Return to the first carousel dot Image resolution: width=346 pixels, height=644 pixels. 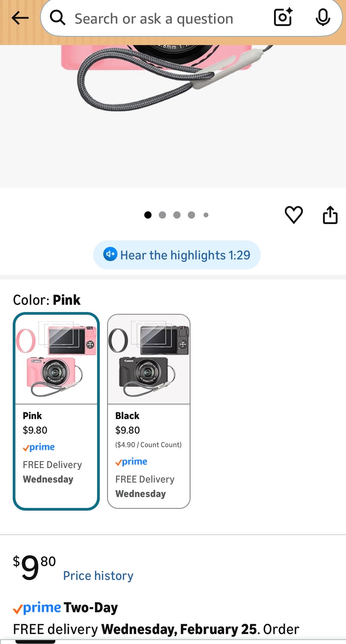coord(148,215)
